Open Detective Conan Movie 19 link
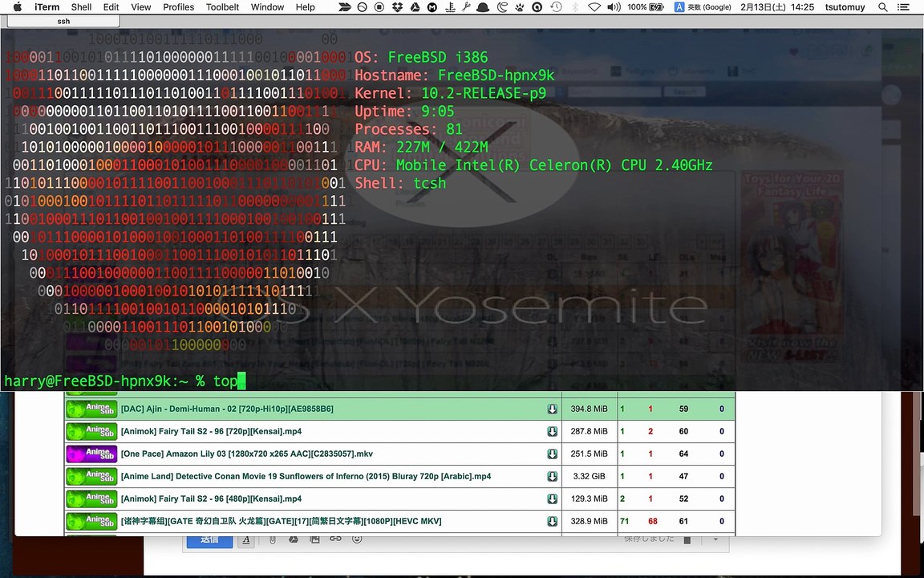The image size is (924, 578). pos(306,476)
